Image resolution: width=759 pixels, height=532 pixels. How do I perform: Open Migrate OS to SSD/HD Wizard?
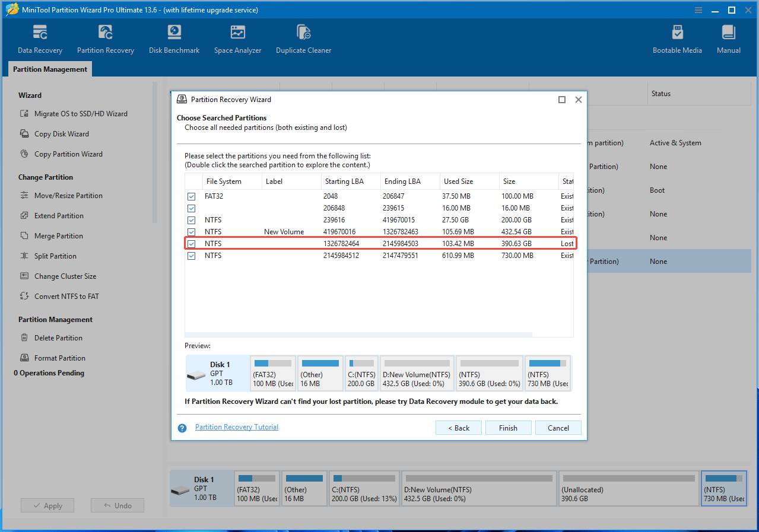pos(74,114)
